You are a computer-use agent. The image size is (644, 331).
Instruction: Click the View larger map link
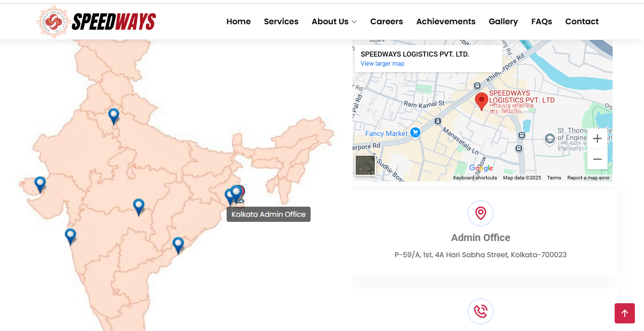pyautogui.click(x=382, y=64)
